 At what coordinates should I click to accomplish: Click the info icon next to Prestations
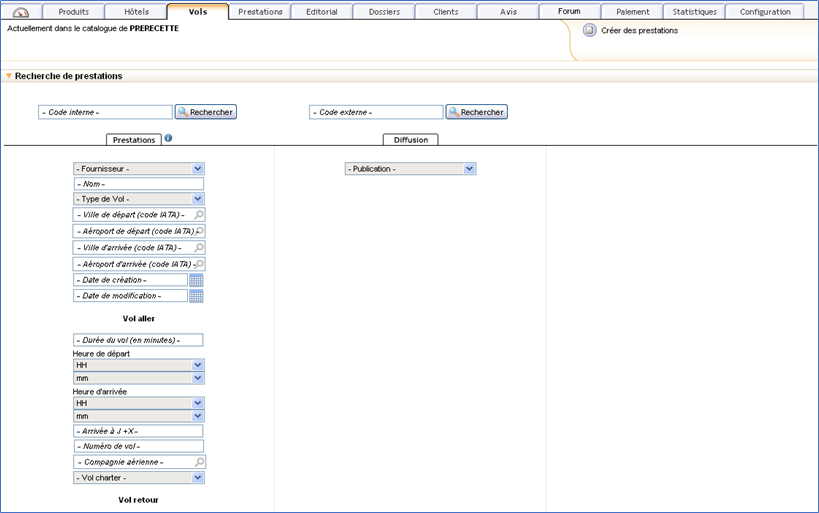point(168,139)
